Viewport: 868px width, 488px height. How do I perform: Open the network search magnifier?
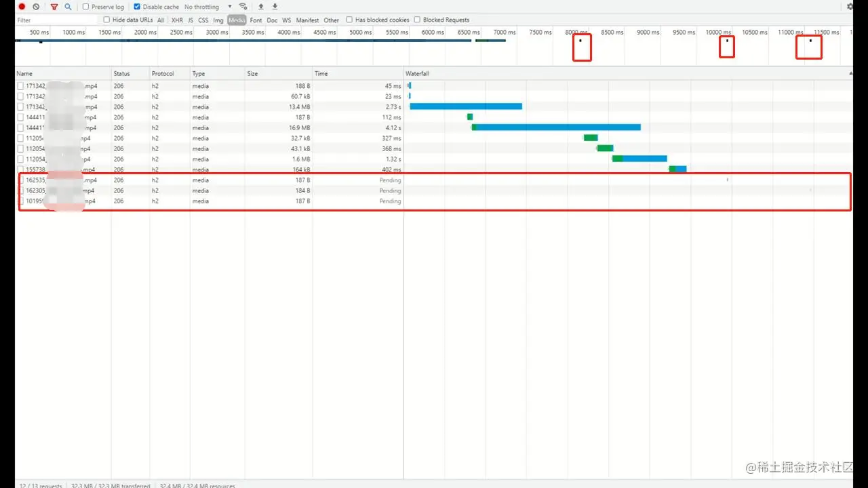68,7
